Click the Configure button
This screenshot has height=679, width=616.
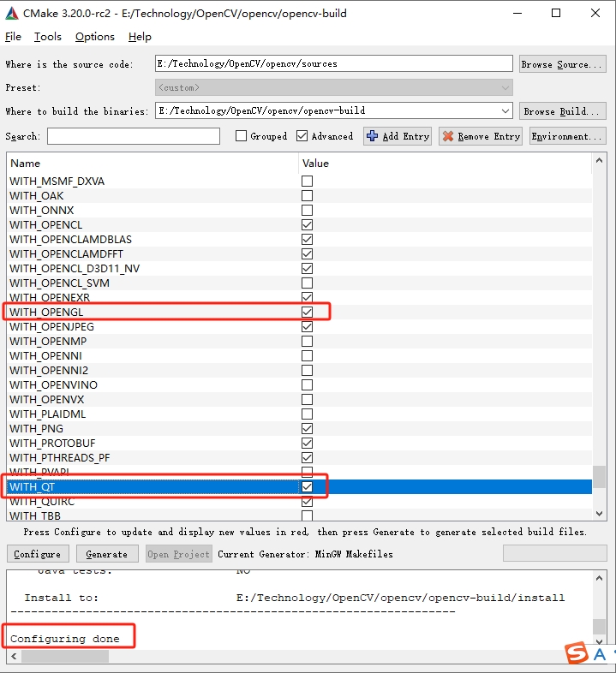(x=38, y=554)
